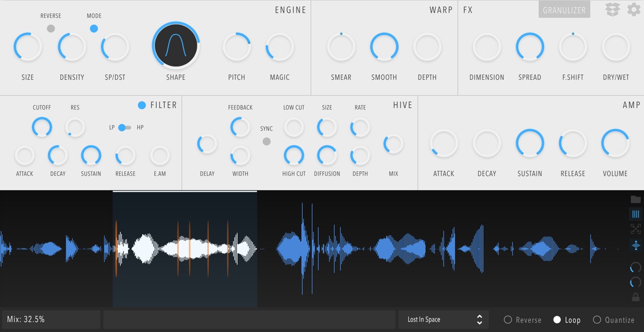The width and height of the screenshot is (644, 332).
Task: Click the GRANULIZER tab label
Action: coord(564,9)
